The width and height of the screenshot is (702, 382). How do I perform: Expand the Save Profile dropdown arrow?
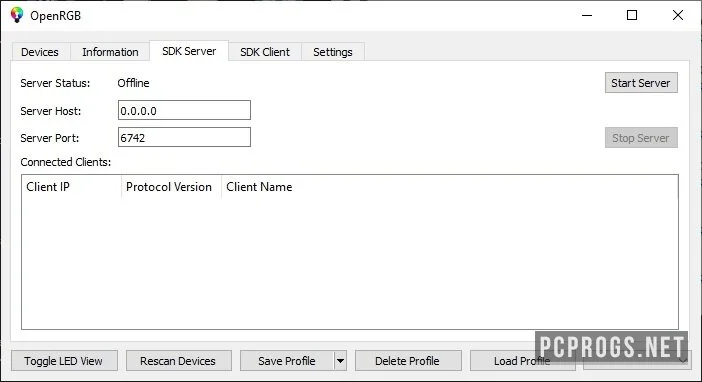click(340, 361)
